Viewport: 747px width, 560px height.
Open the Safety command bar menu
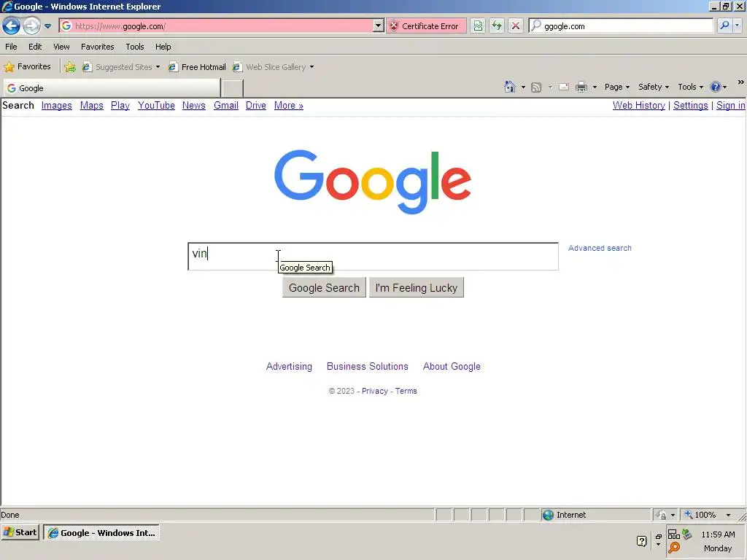[654, 87]
